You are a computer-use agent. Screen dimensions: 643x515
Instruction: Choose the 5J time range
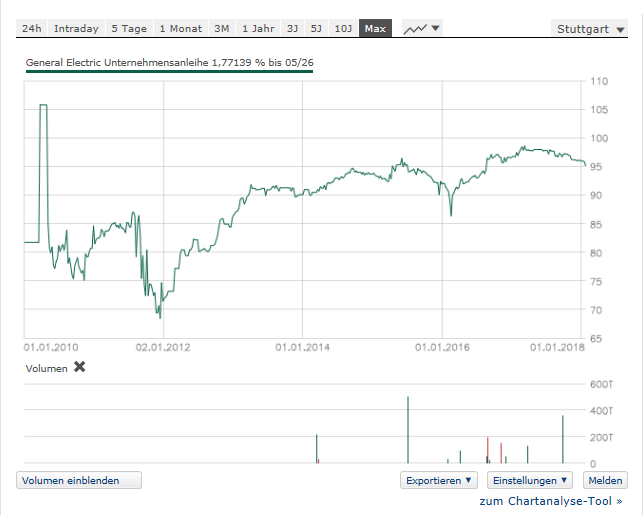[317, 29]
